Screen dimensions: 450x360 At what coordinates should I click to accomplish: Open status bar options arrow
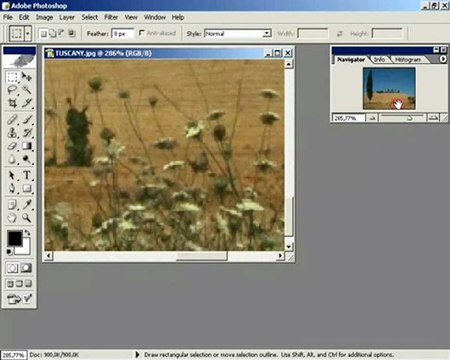pos(137,355)
